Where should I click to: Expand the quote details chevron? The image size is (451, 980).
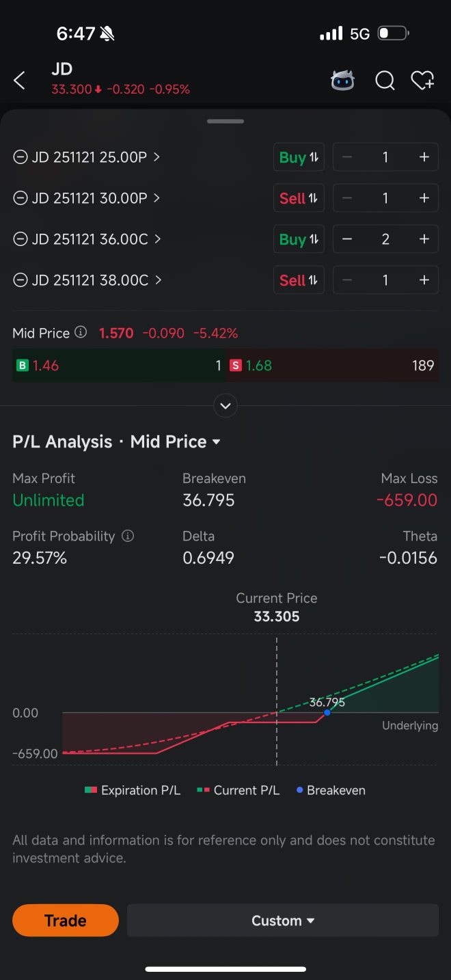(225, 405)
